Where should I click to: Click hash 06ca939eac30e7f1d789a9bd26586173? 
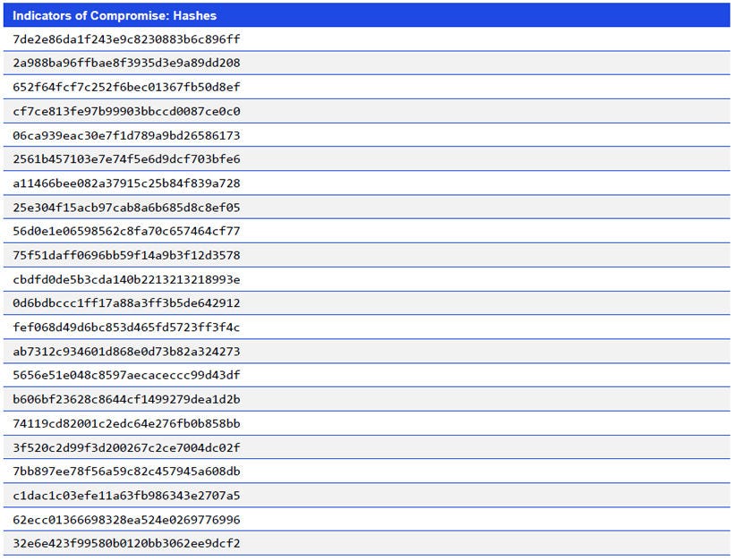125,136
